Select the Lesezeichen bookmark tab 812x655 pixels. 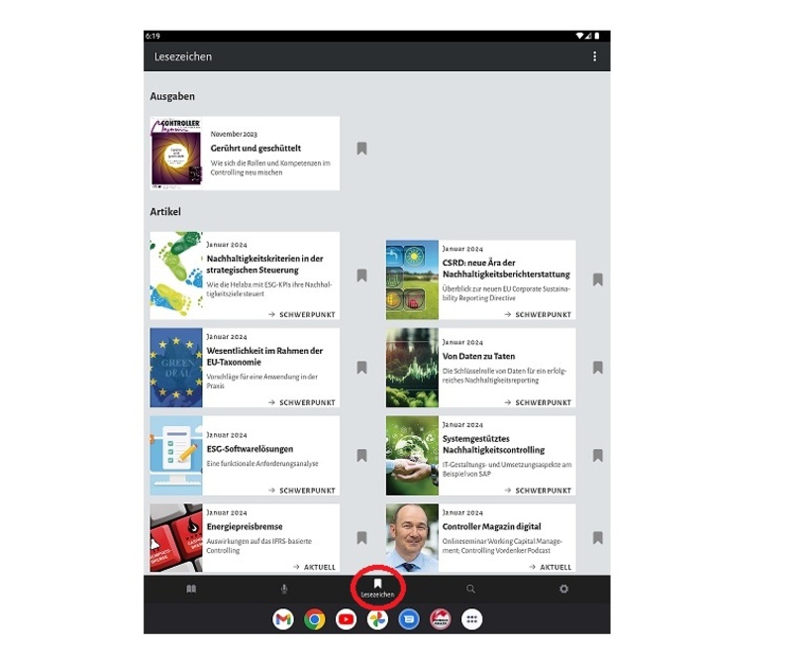pos(377,589)
